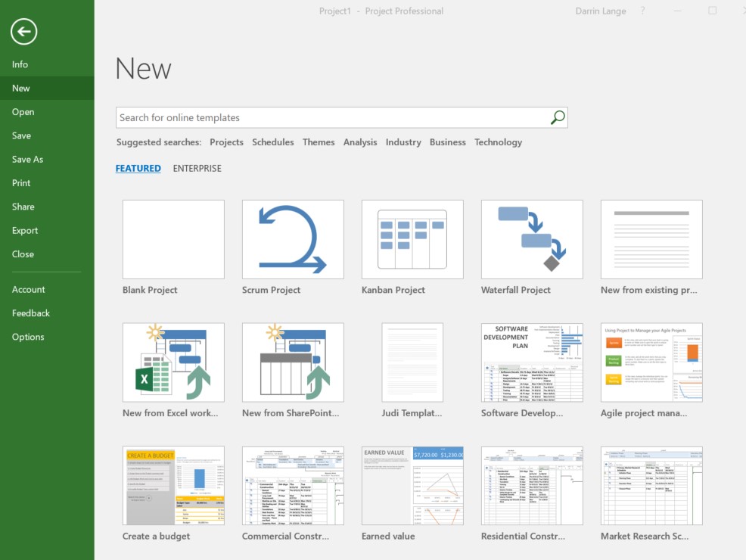This screenshot has height=560, width=746.
Task: Open the Feedback page
Action: (x=47, y=313)
